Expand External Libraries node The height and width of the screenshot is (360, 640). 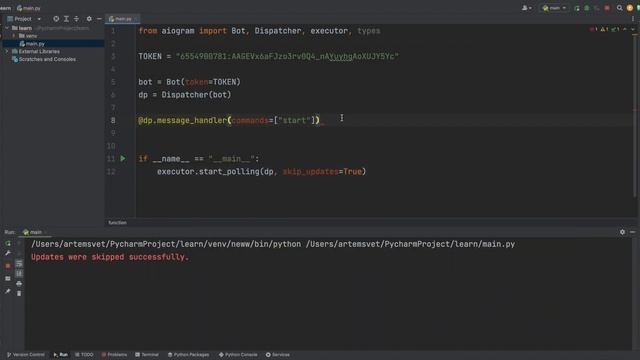7,51
